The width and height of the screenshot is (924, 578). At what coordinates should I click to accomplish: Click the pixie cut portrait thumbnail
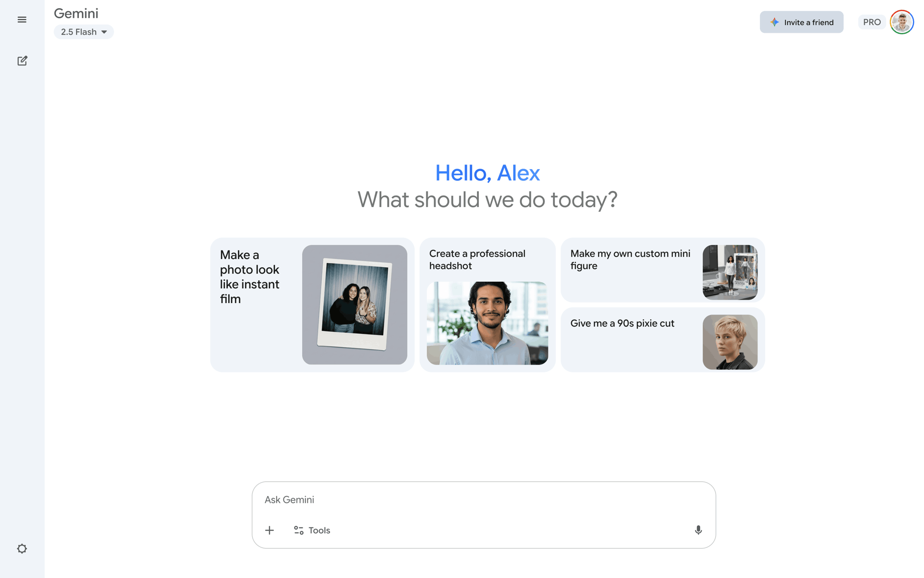click(x=730, y=342)
